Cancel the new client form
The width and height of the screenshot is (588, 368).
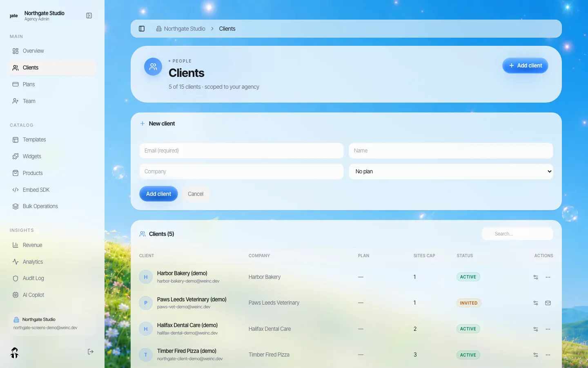click(196, 194)
